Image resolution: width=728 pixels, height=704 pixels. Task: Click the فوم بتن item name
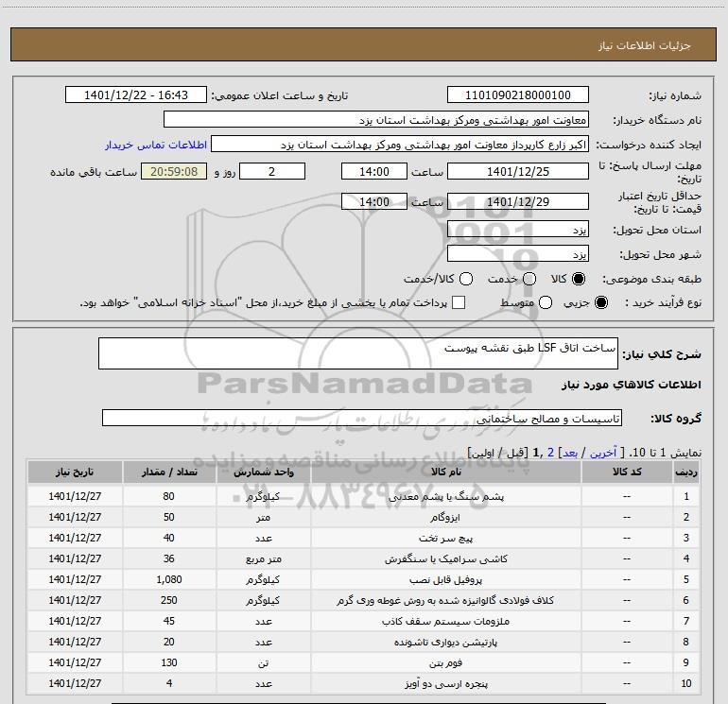click(x=445, y=662)
